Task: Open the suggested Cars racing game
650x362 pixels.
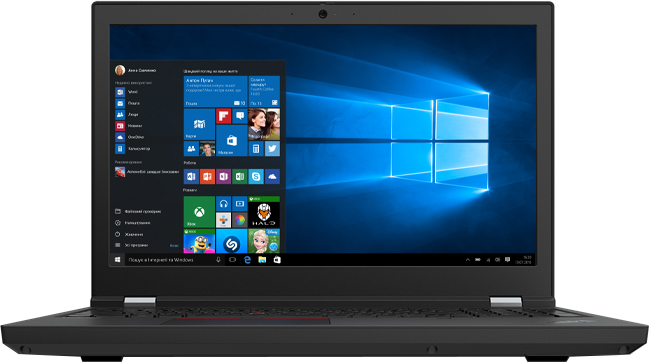Action: (147, 172)
